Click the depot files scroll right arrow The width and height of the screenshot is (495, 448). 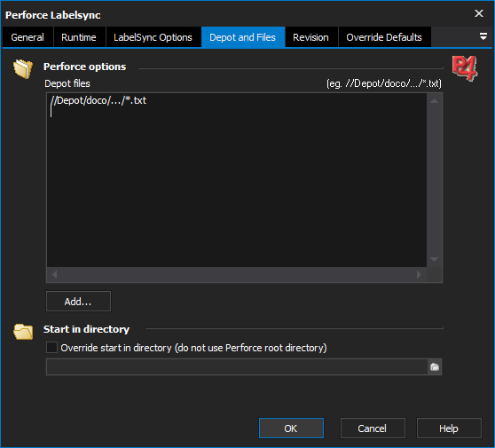419,275
